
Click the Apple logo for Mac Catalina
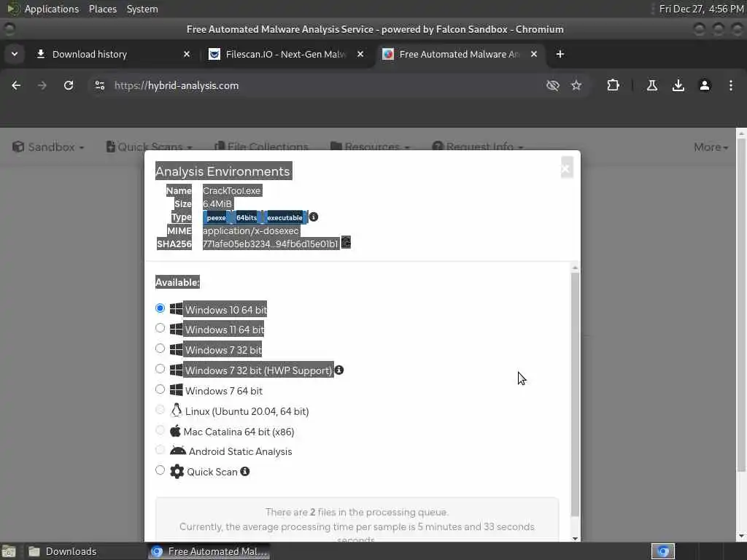pyautogui.click(x=175, y=432)
